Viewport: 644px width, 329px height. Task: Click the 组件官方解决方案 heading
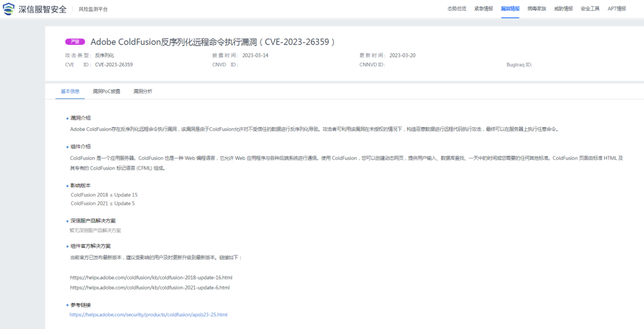coord(91,247)
